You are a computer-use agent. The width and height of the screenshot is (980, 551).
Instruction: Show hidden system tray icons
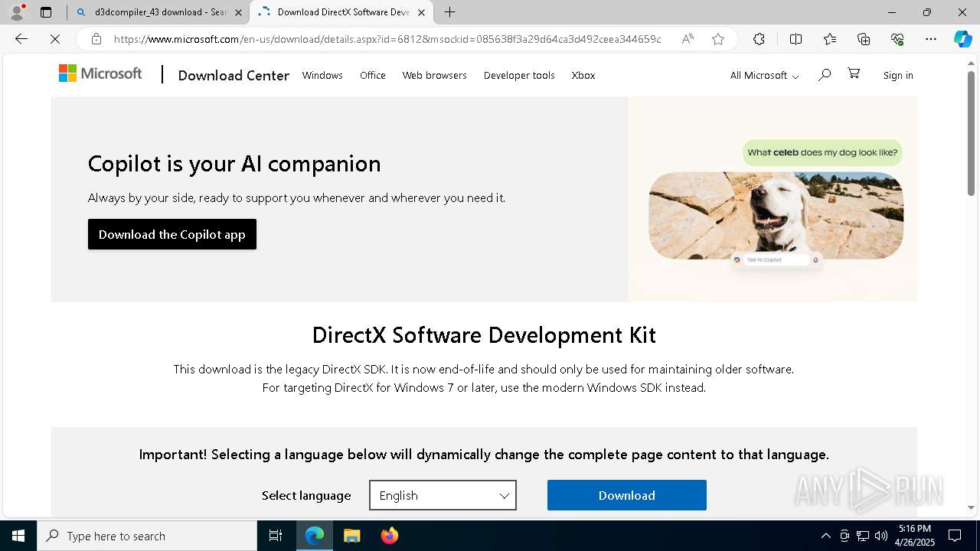pyautogui.click(x=825, y=536)
